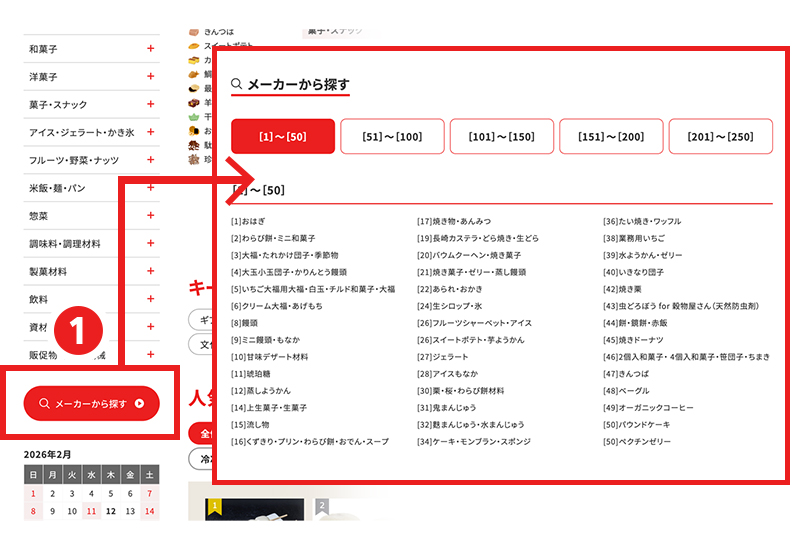The height and width of the screenshot is (540, 800).
Task: Open [22]あられ・おかき link
Action: 449,289
